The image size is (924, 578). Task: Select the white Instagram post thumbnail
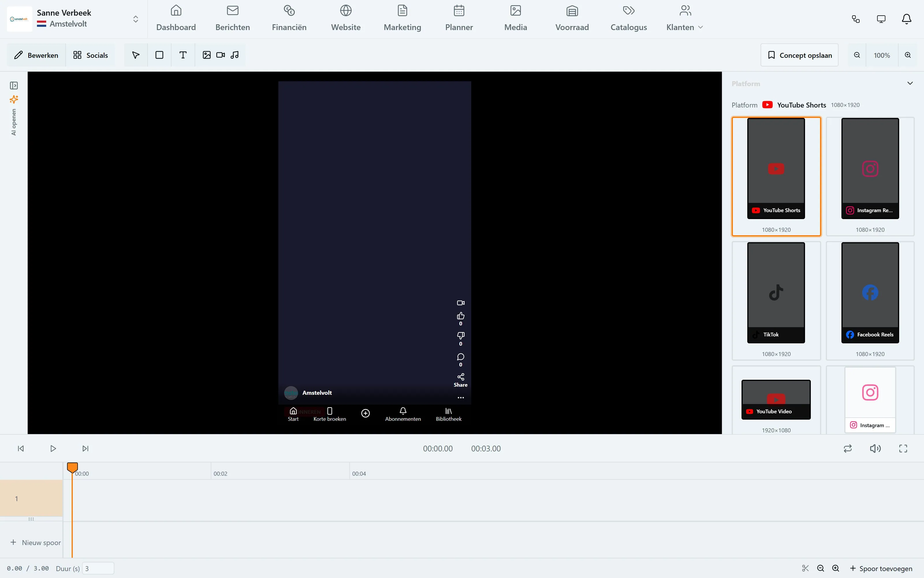click(870, 400)
